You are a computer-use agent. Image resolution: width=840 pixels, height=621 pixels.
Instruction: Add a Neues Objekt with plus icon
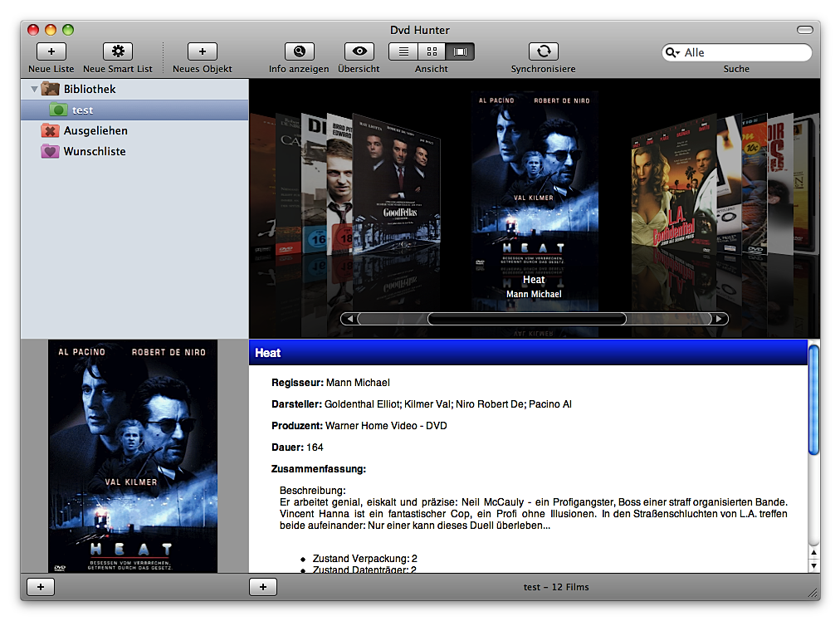click(203, 51)
